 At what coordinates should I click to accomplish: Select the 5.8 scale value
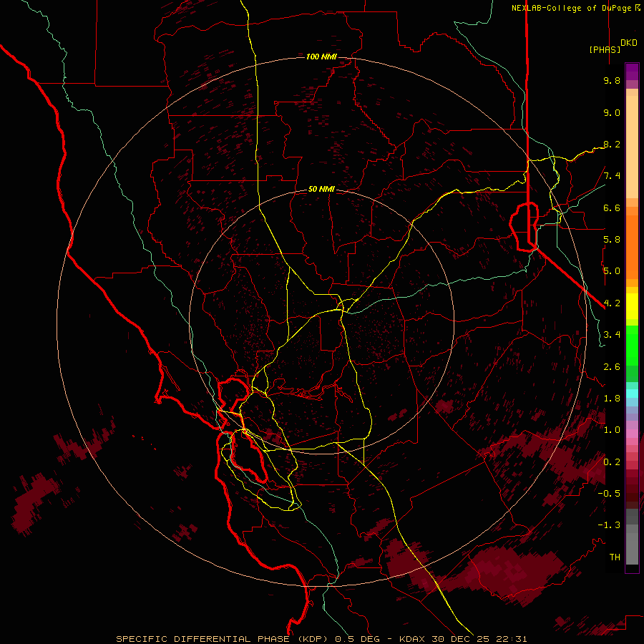pyautogui.click(x=612, y=240)
